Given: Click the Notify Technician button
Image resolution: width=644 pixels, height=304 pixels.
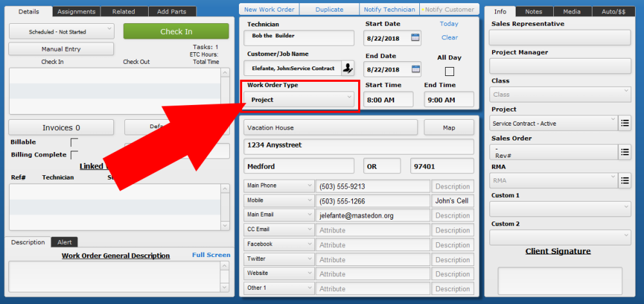Looking at the screenshot, I should click(390, 9).
